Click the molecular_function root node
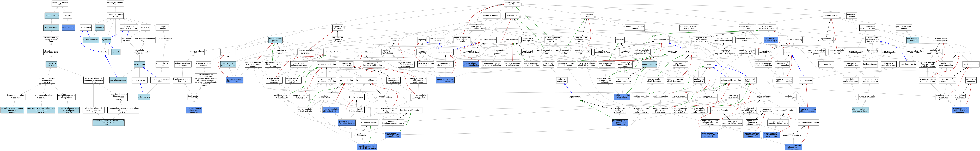Screen dimensions: 980x151 60,4
